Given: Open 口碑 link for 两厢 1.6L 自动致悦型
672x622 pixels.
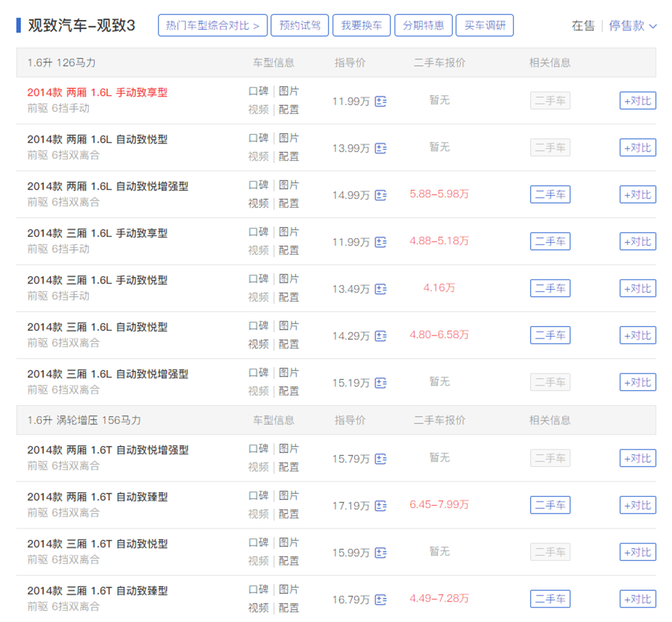Looking at the screenshot, I should click(258, 139).
